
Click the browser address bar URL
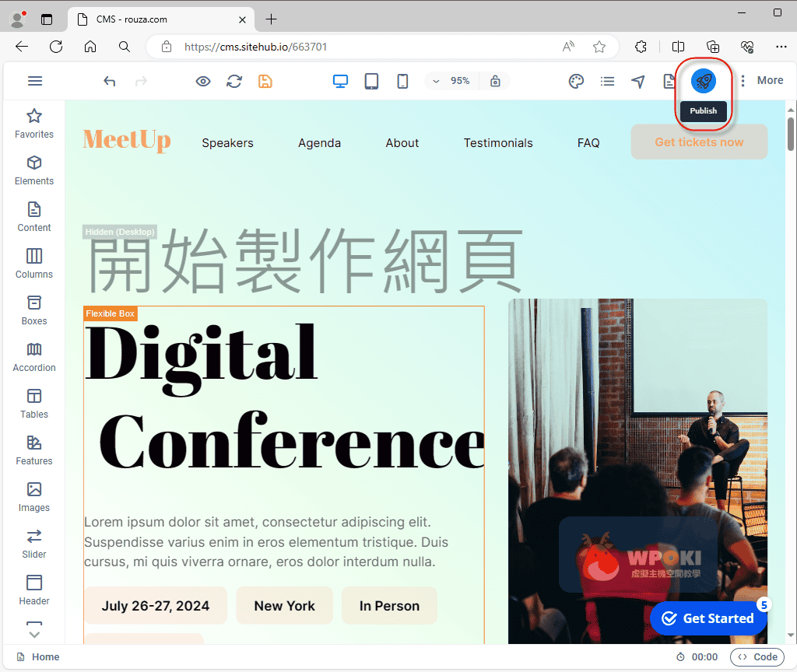click(x=255, y=47)
